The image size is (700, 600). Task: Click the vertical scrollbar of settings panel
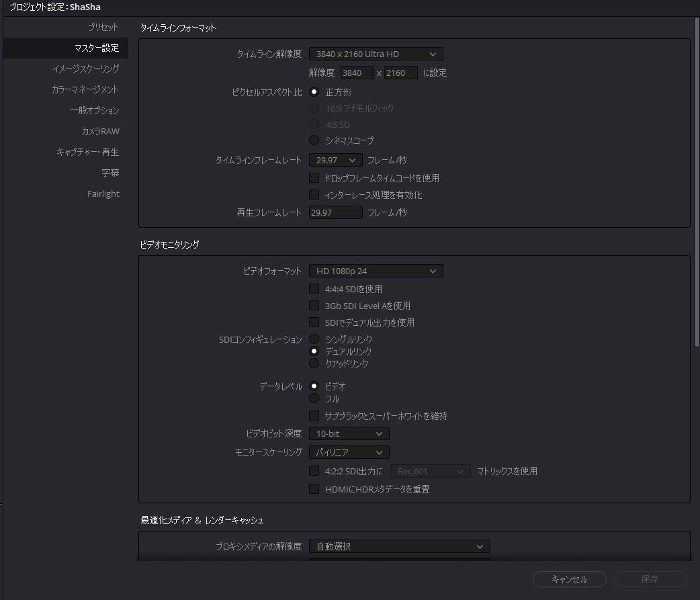696,181
